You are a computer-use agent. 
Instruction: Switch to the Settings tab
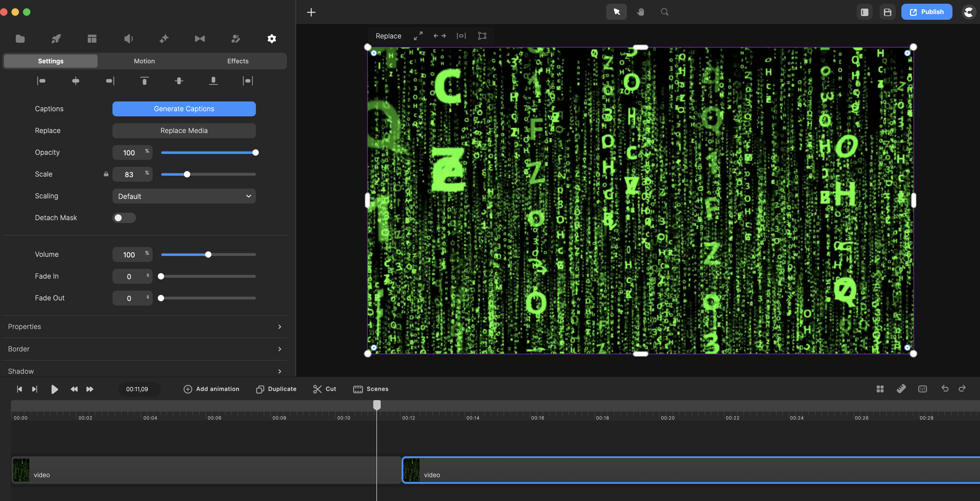(50, 61)
